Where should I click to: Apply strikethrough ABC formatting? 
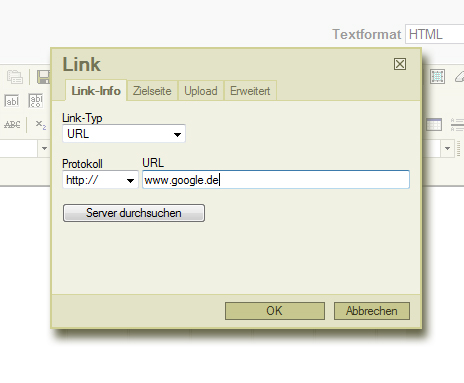tap(12, 125)
